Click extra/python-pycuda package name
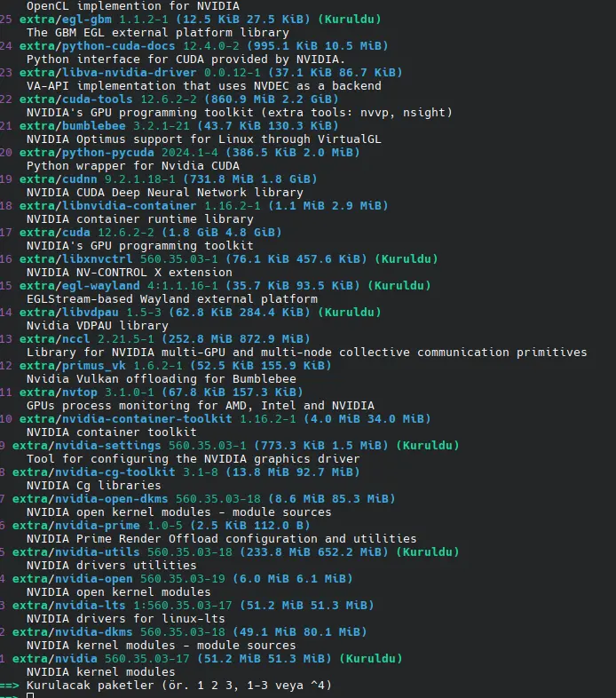This screenshot has width=616, height=698. coord(87,153)
